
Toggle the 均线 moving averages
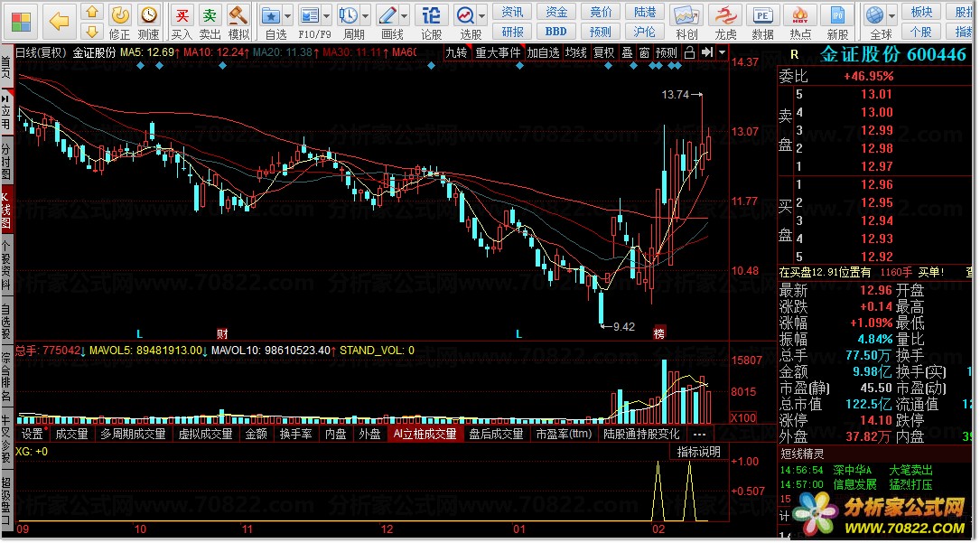click(576, 52)
